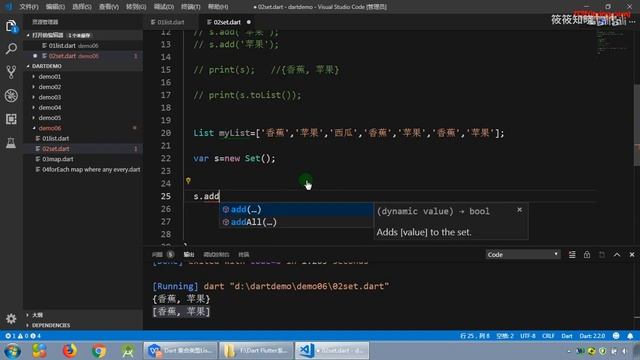Open the Explorer view in activity bar

11,27
